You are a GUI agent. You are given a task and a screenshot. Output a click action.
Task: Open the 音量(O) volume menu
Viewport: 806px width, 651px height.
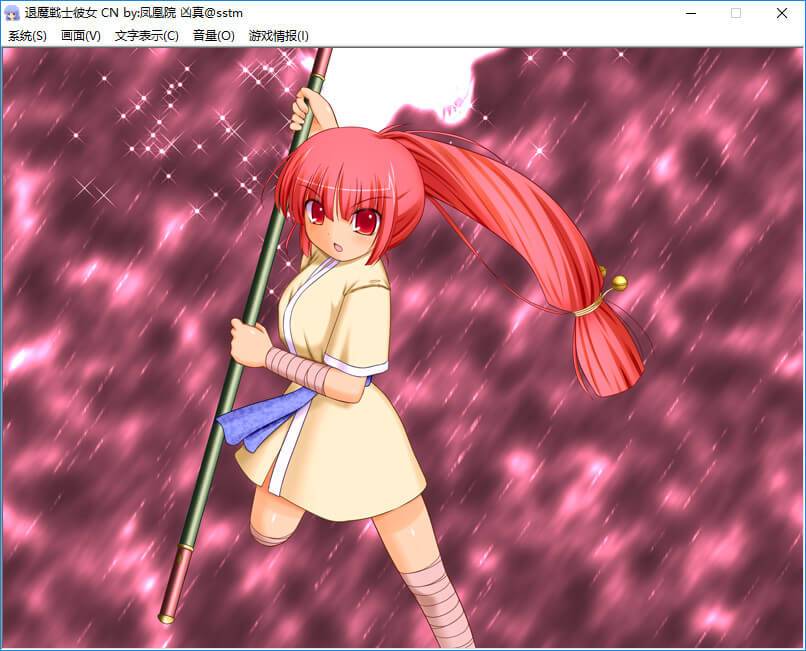tap(214, 36)
